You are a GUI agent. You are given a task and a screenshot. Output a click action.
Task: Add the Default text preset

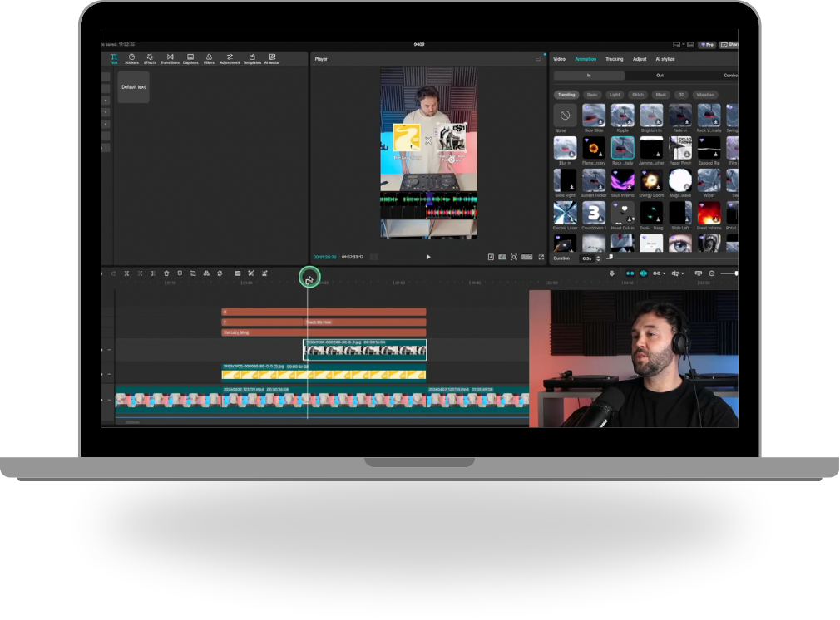(133, 86)
